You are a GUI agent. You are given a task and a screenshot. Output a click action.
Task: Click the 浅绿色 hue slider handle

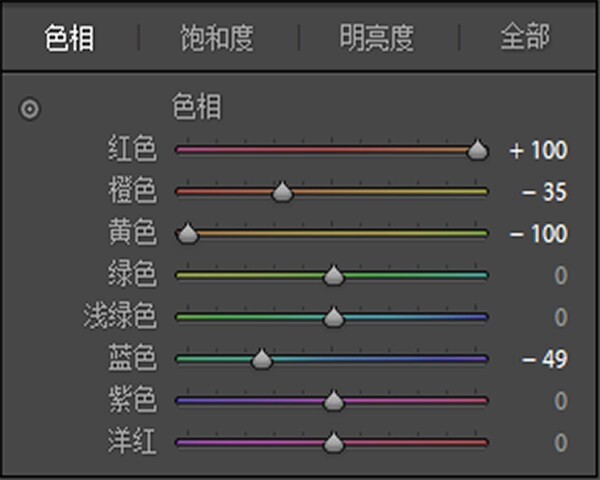coord(334,317)
